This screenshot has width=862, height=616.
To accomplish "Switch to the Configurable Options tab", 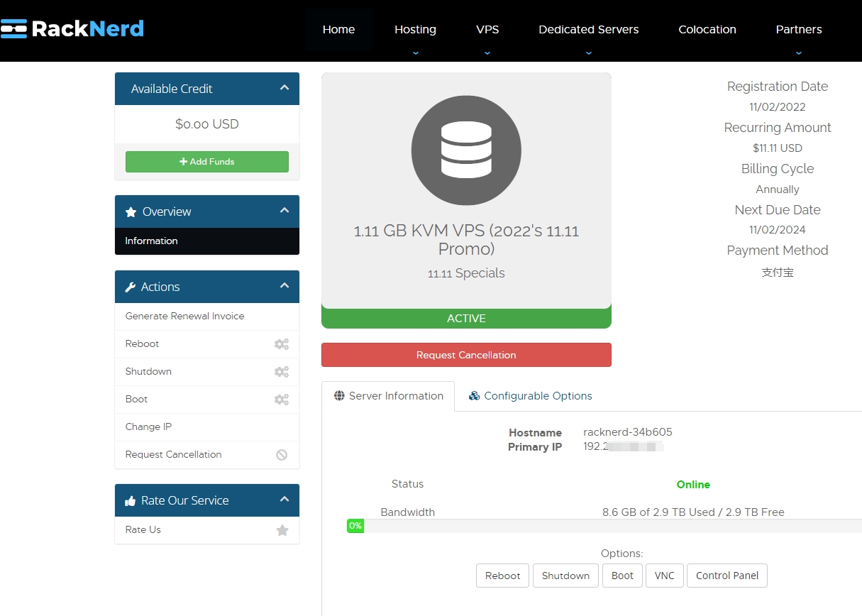I will pyautogui.click(x=530, y=396).
